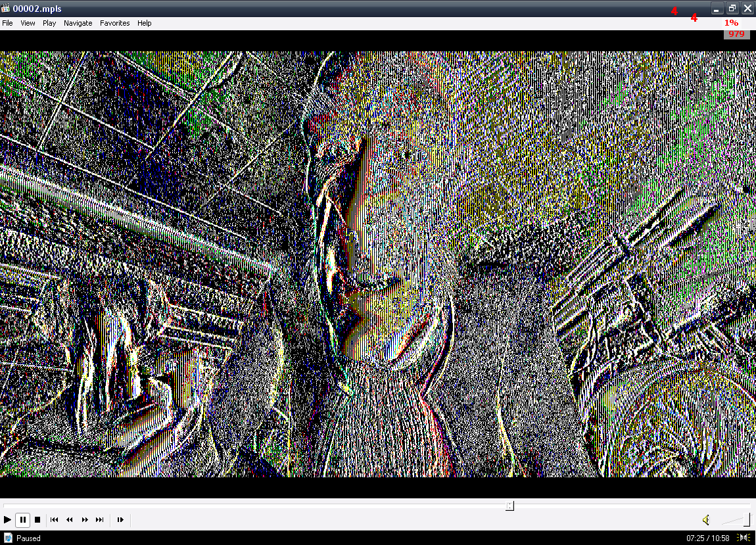Open the View menu

pyautogui.click(x=28, y=23)
